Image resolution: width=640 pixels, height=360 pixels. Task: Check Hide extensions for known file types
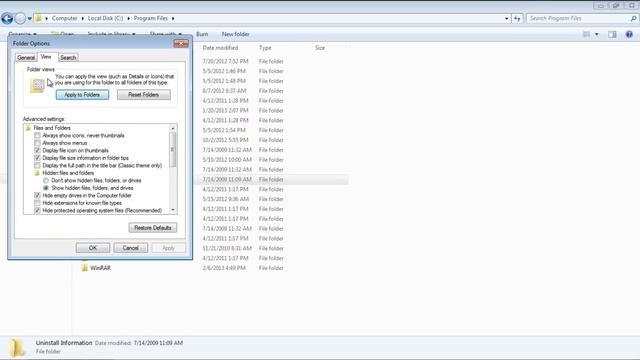37,203
